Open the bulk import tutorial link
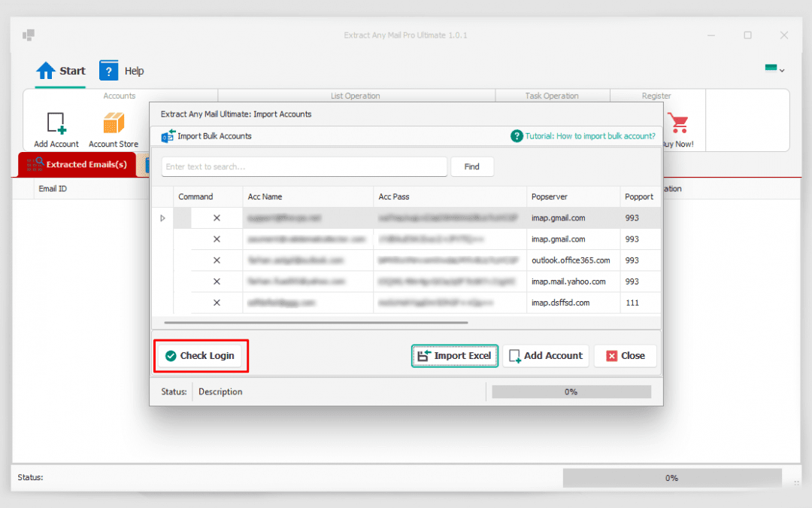812x508 pixels. (590, 136)
